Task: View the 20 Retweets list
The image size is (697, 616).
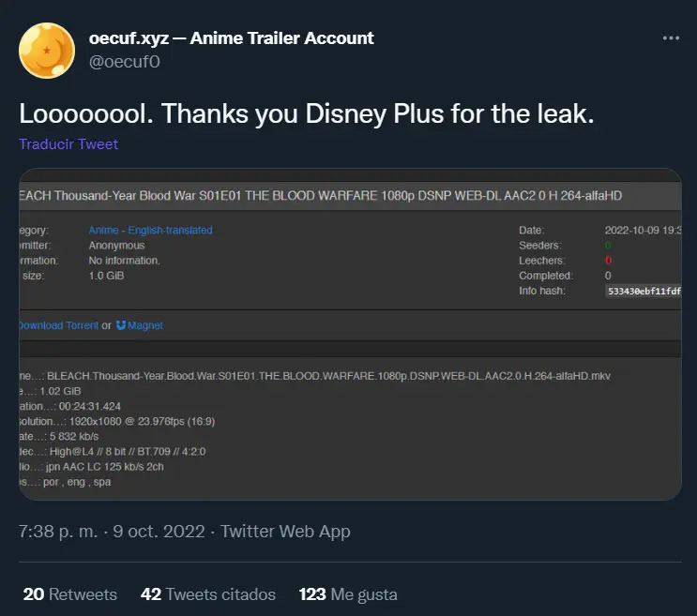Action: tap(70, 594)
